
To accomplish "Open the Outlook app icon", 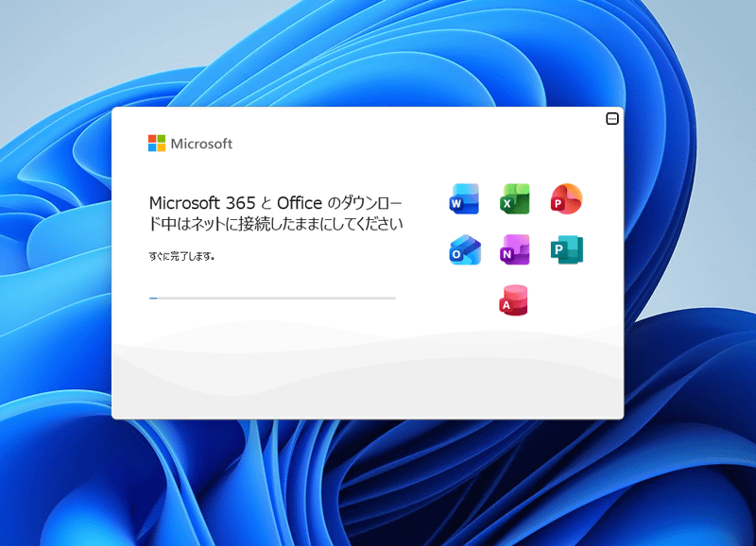I will (x=463, y=250).
